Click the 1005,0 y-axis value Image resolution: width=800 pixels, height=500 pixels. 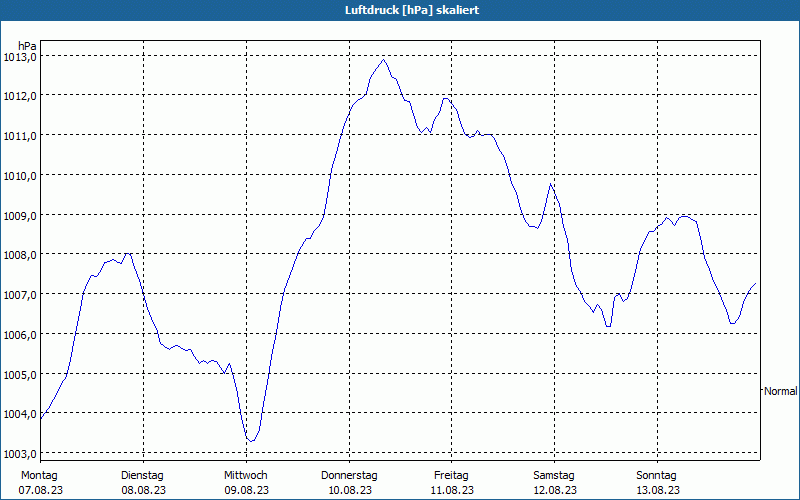(20, 374)
